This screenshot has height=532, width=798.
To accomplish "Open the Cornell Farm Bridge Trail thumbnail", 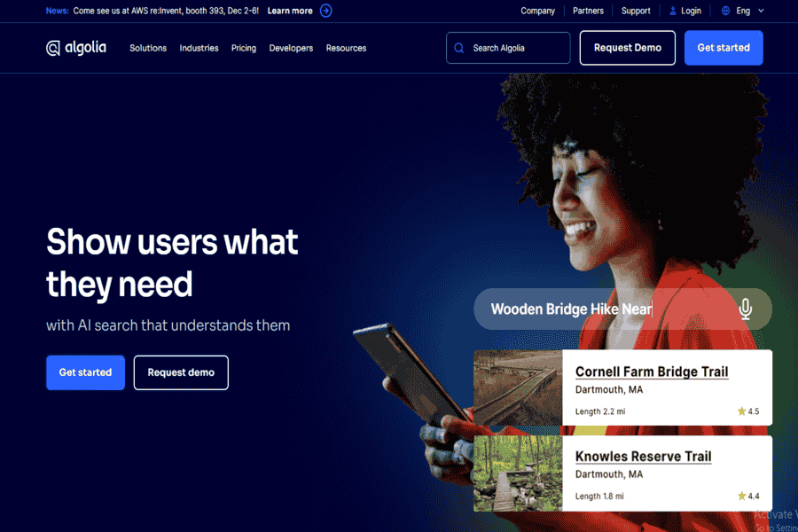I will click(x=518, y=387).
